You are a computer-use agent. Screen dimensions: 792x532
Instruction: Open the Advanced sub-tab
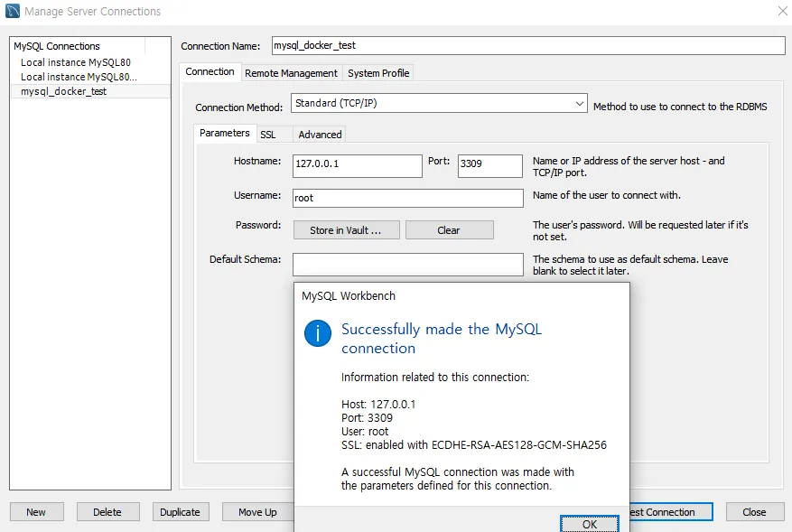click(x=320, y=135)
